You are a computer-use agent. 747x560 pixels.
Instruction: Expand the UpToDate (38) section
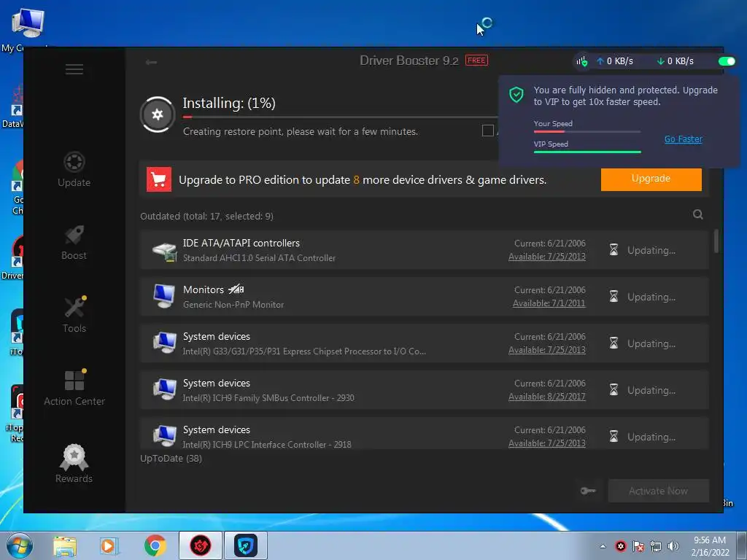(171, 459)
